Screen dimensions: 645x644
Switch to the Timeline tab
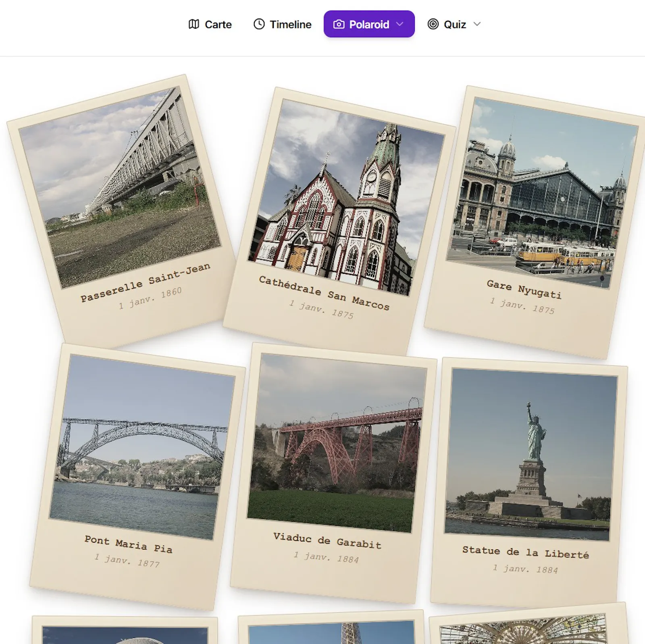(282, 24)
